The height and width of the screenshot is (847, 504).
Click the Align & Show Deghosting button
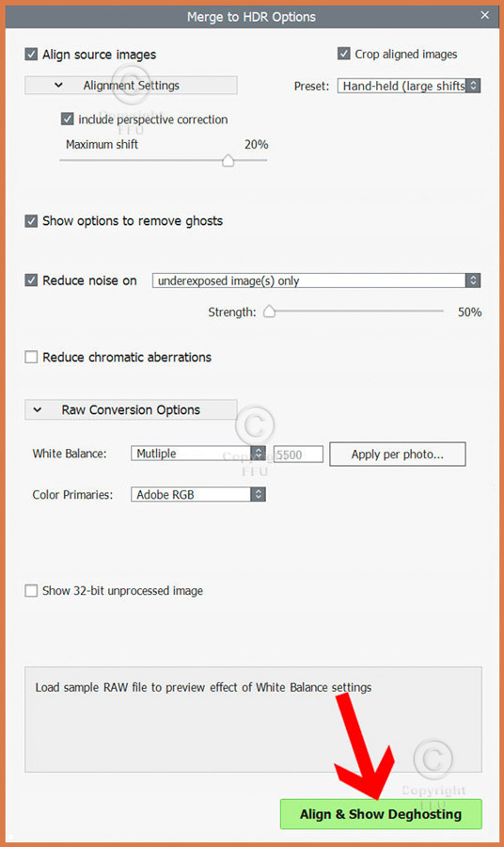[x=381, y=813]
